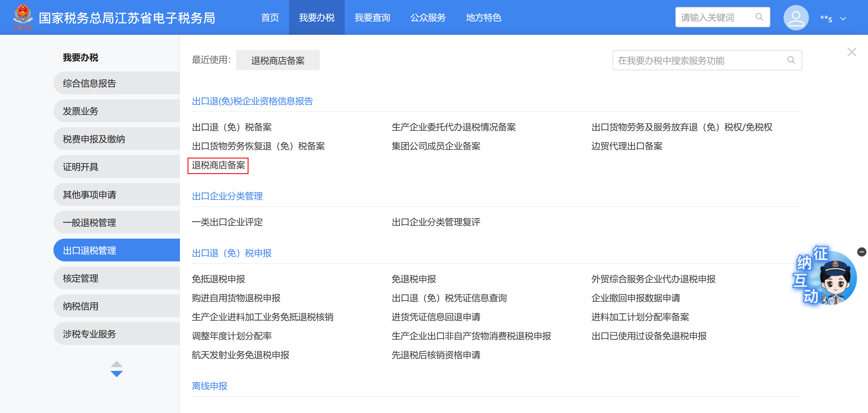Image resolution: width=868 pixels, height=413 pixels.
Task: Hide the floating assistant with minus icon
Action: tap(861, 252)
